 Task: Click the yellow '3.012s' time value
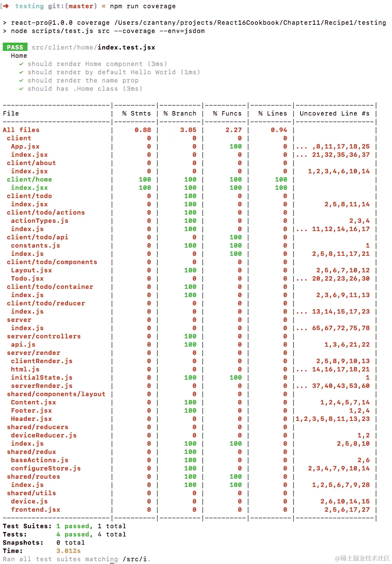[68, 551]
